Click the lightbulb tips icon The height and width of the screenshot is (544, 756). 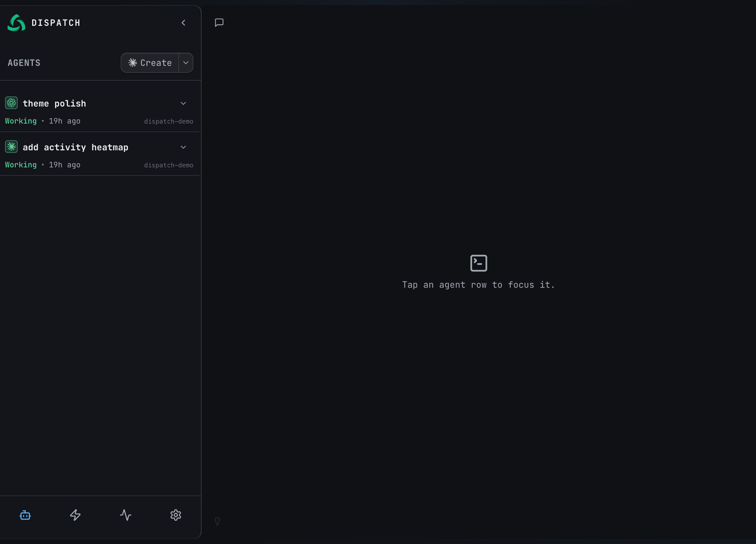(217, 521)
